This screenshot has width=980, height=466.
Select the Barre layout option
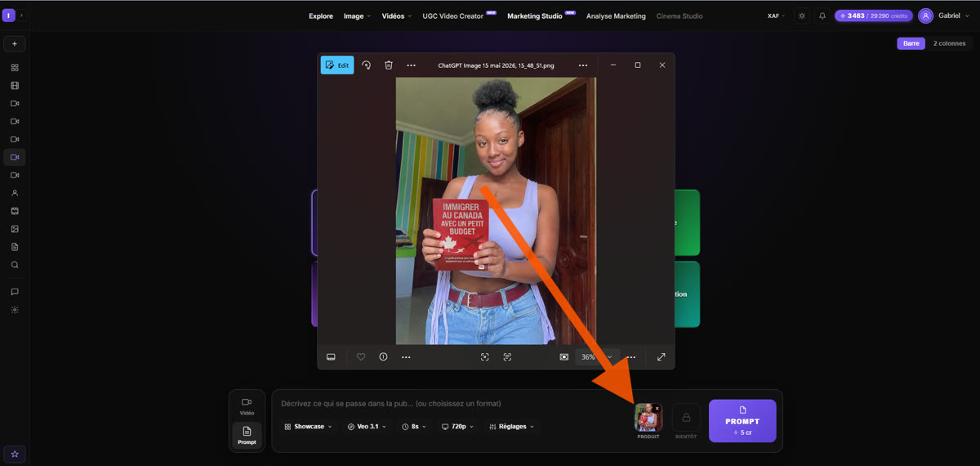point(911,43)
